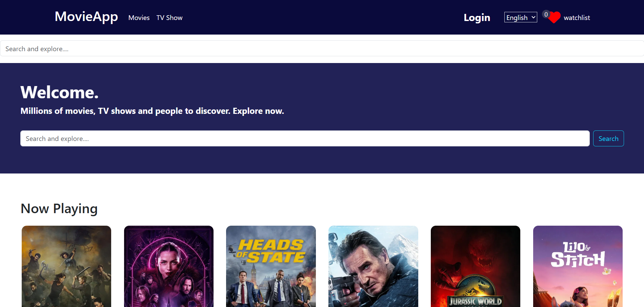Screen dimensions: 644x307
Task: Click the watchlist count badge showing 0
Action: pos(546,14)
